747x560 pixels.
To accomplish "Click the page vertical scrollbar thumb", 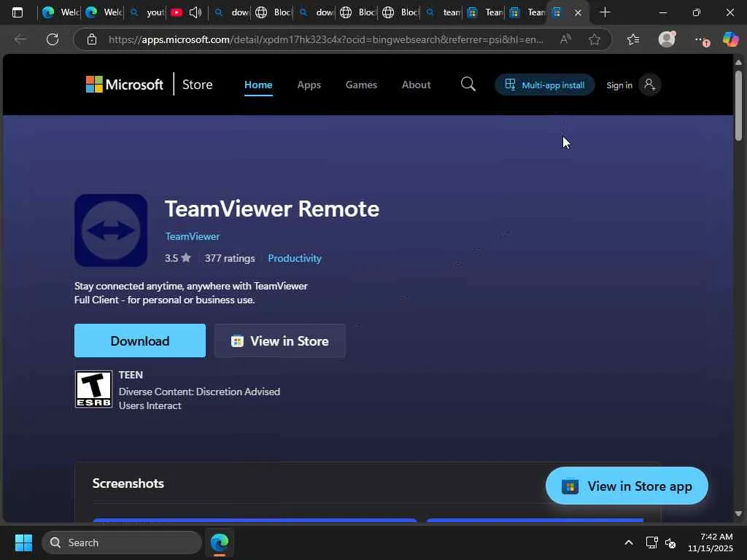I will tap(738, 105).
